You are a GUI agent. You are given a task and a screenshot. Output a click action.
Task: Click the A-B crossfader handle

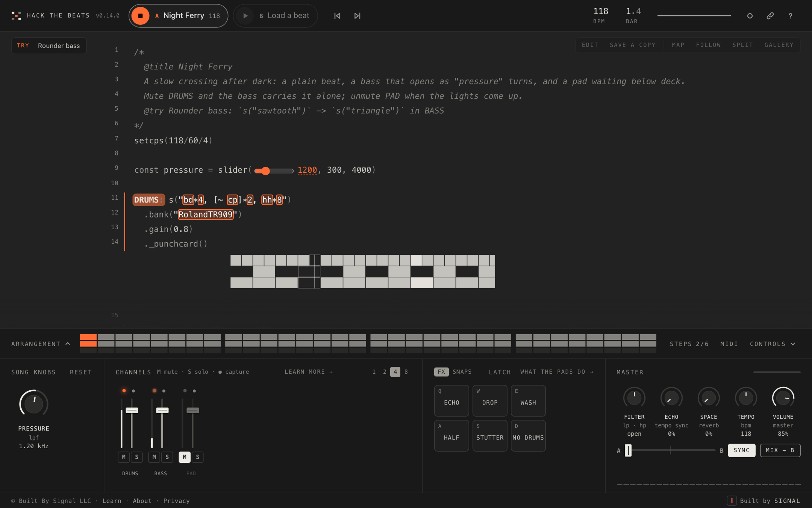click(x=628, y=450)
